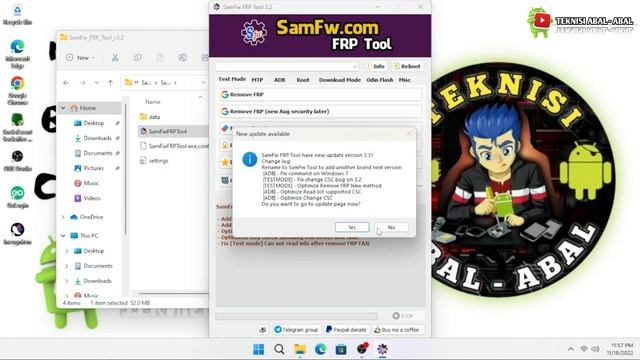Viewport: 640px width, 360px height.
Task: Collapse the Home node in navigation pane
Action: pyautogui.click(x=63, y=108)
